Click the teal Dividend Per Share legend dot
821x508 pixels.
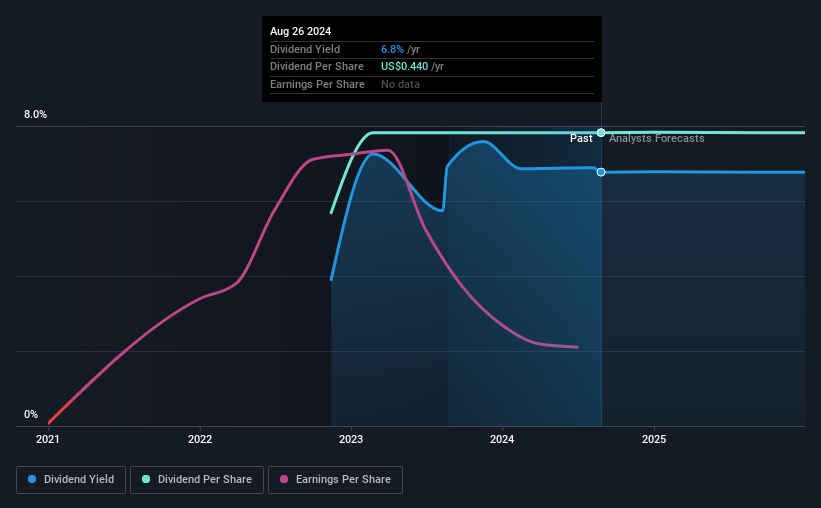tap(146, 479)
